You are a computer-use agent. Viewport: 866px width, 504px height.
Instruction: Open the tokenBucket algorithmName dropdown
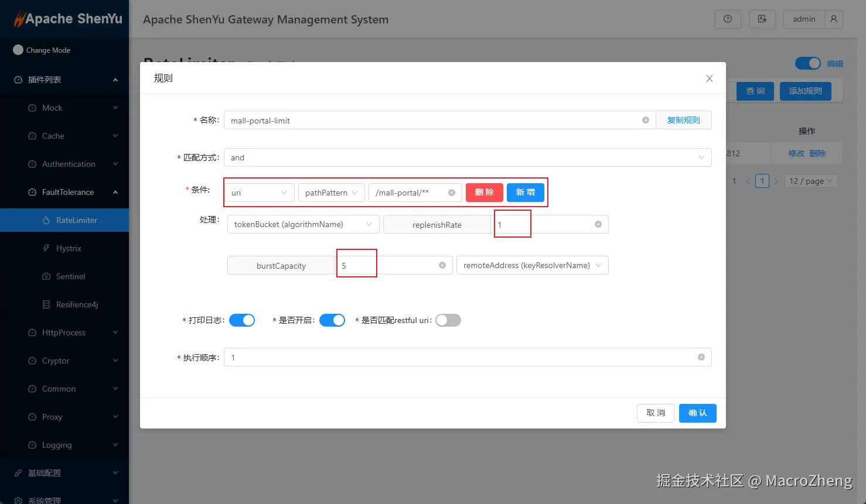[304, 224]
